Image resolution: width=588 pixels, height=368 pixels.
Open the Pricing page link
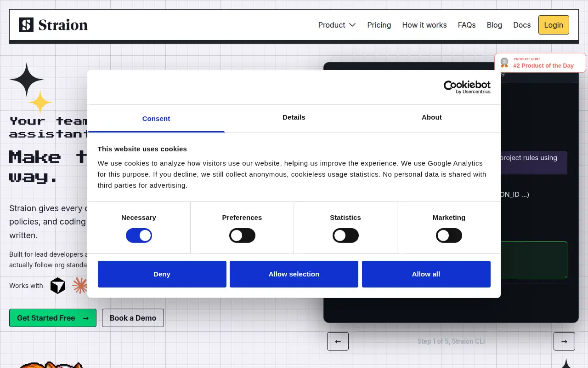point(379,25)
